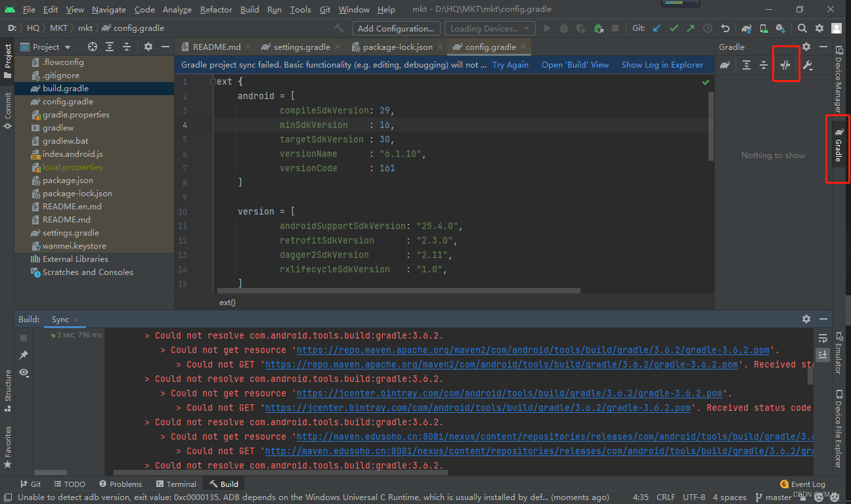The width and height of the screenshot is (851, 504).
Task: Click the Git update project arrow
Action: pyautogui.click(x=657, y=28)
